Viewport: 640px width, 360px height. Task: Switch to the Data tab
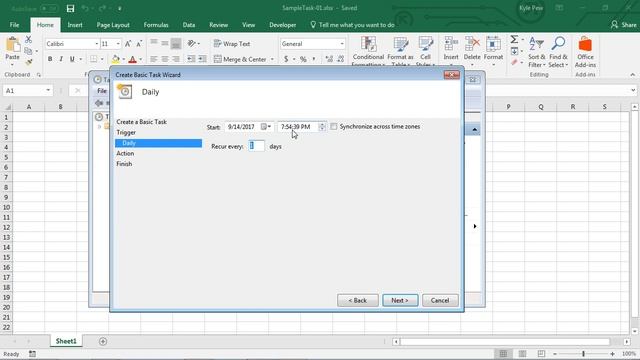(189, 25)
